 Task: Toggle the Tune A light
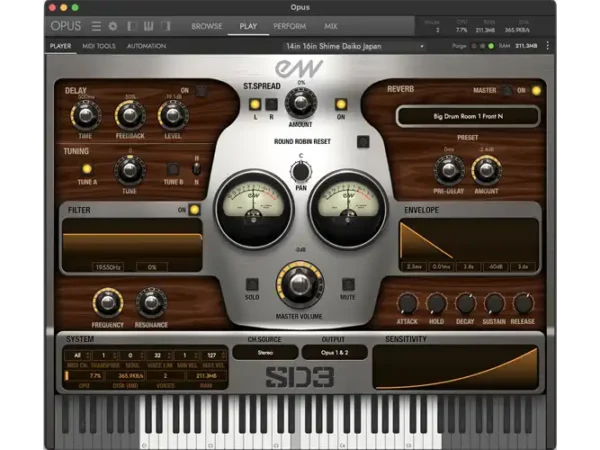coord(87,169)
